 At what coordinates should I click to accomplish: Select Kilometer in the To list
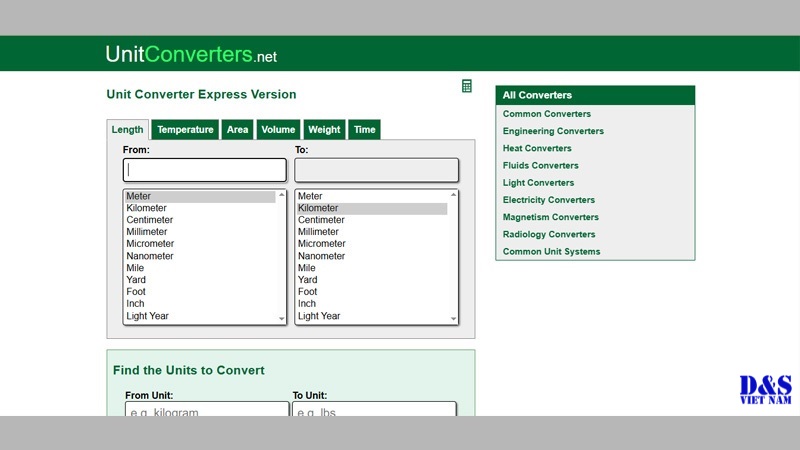372,208
